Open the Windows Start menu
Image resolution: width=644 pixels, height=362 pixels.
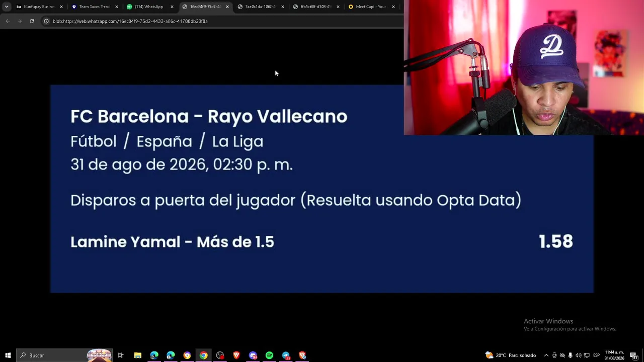click(x=8, y=355)
